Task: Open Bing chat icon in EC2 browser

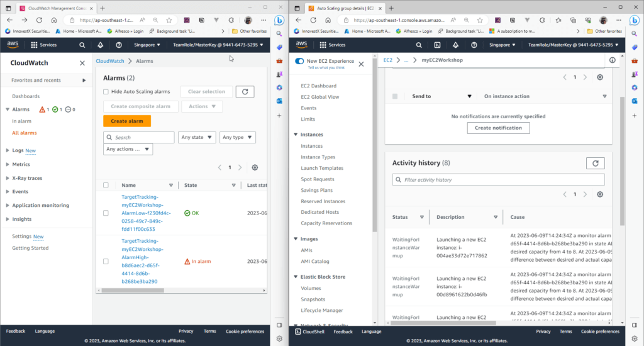Action: click(635, 20)
